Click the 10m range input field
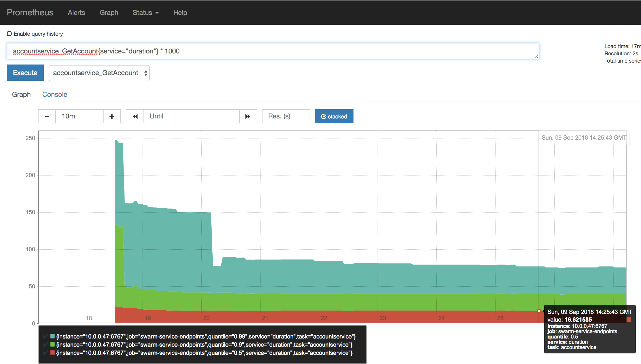 pos(79,116)
